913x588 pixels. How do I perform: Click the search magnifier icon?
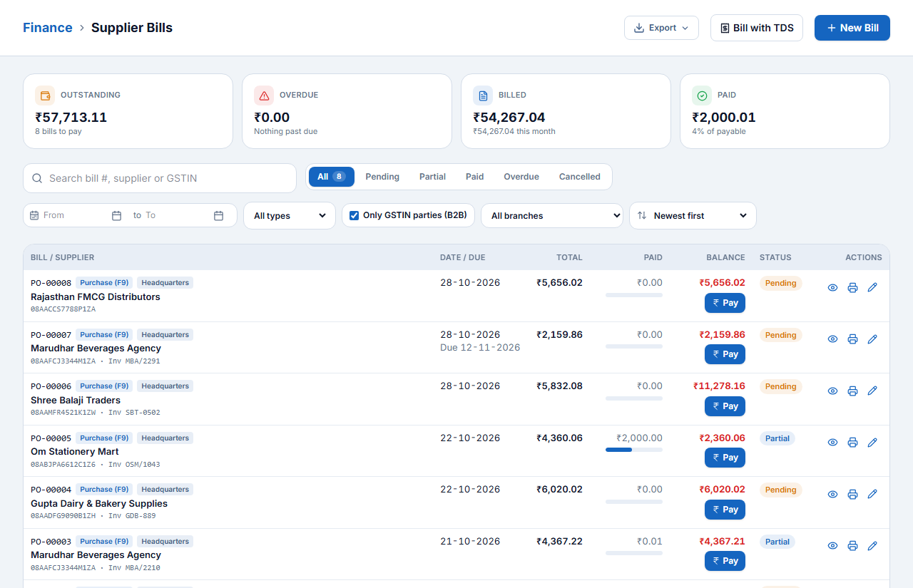[36, 178]
